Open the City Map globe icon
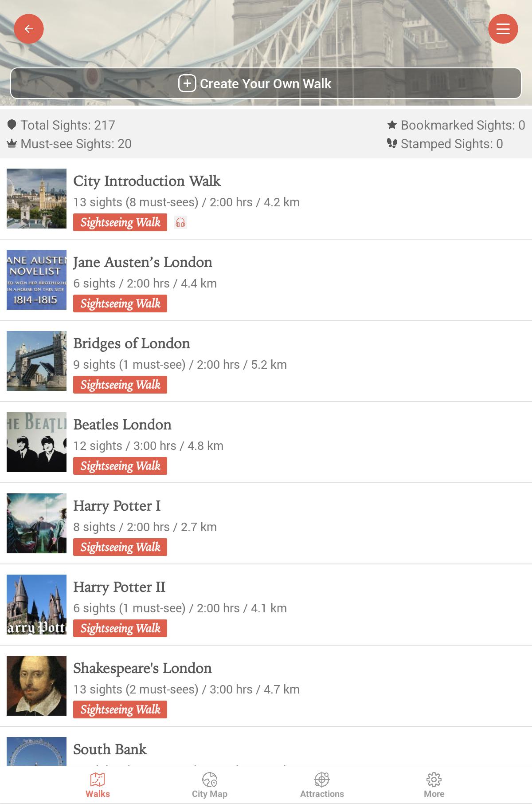The height and width of the screenshot is (804, 532). [x=210, y=779]
